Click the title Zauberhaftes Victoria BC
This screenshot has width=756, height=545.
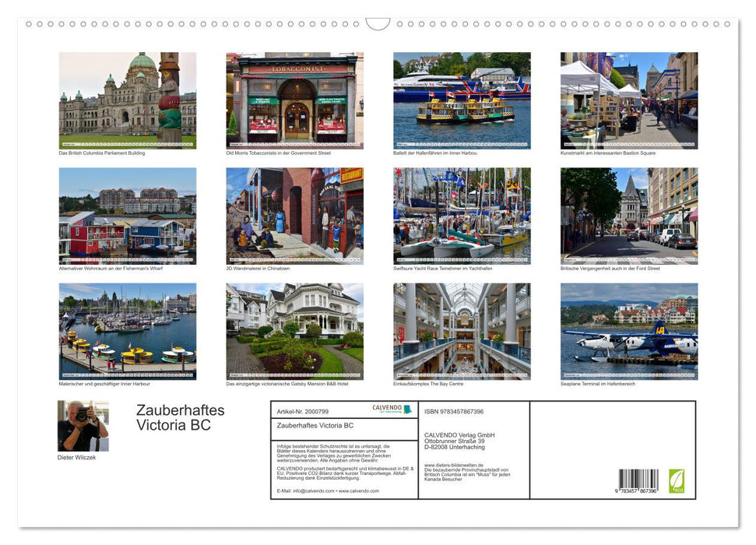tap(179, 418)
